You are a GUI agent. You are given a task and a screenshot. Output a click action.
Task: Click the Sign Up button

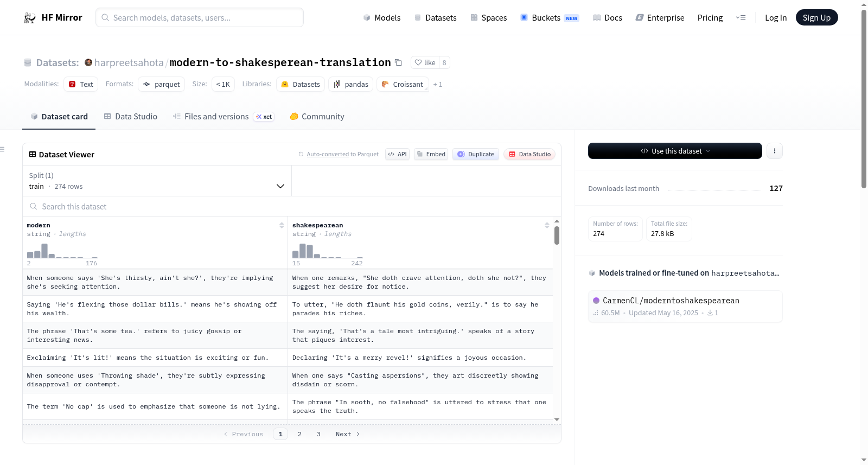click(816, 18)
